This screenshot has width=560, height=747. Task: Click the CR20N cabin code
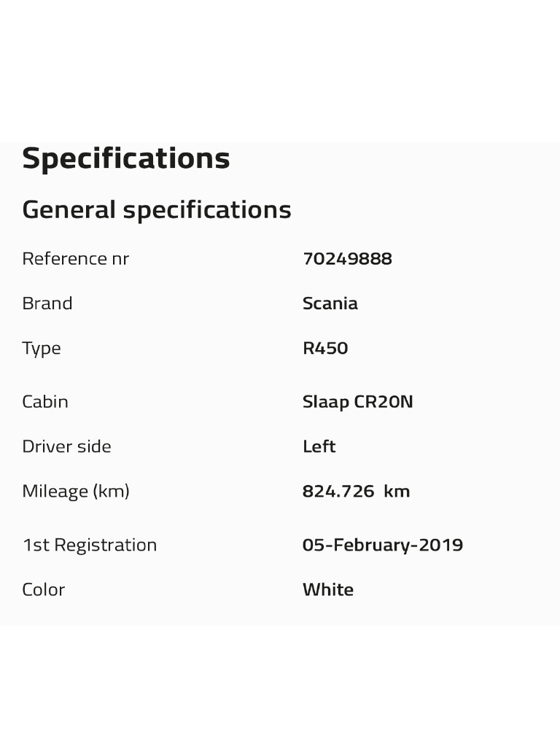click(x=384, y=402)
